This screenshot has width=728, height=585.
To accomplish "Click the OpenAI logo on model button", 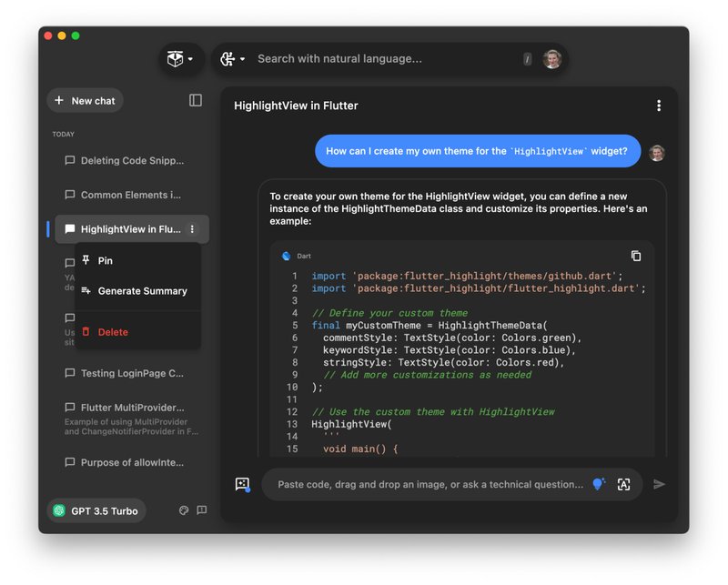I will pyautogui.click(x=59, y=510).
